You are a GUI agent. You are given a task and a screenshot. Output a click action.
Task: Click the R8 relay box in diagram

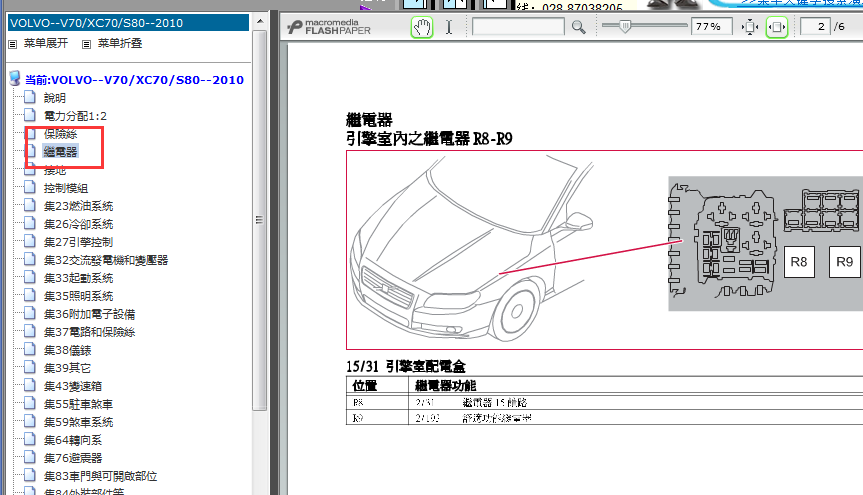(799, 262)
